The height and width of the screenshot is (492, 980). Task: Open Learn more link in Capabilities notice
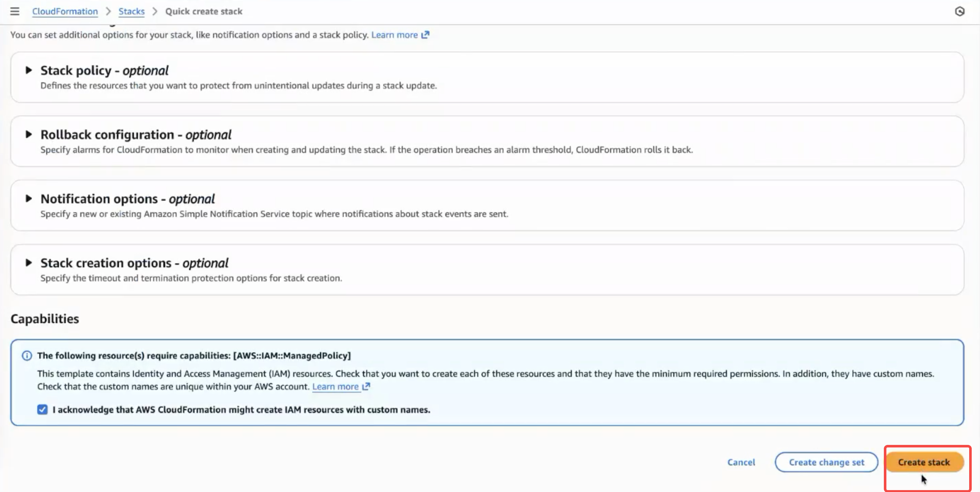(x=335, y=386)
